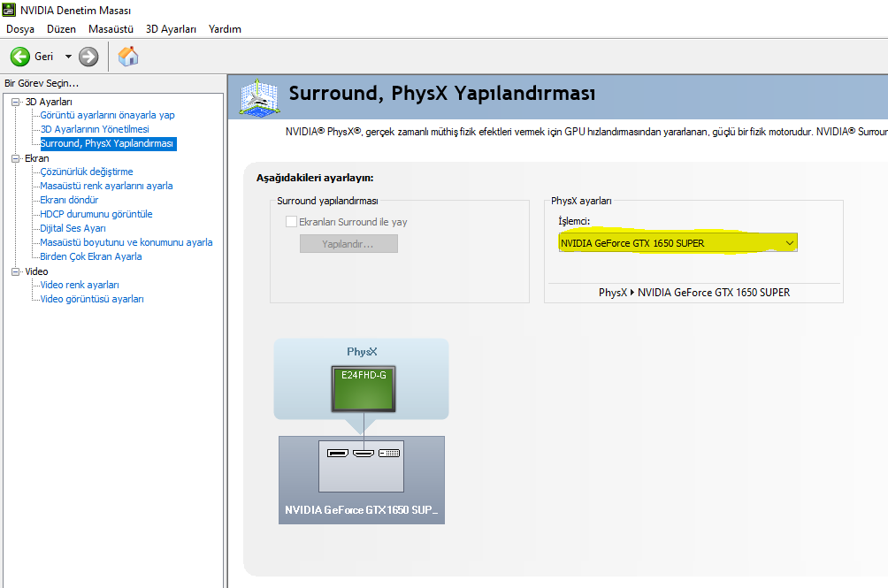Image resolution: width=888 pixels, height=588 pixels.
Task: Click the DisplayPort connector icon on GPU
Action: pos(338,454)
